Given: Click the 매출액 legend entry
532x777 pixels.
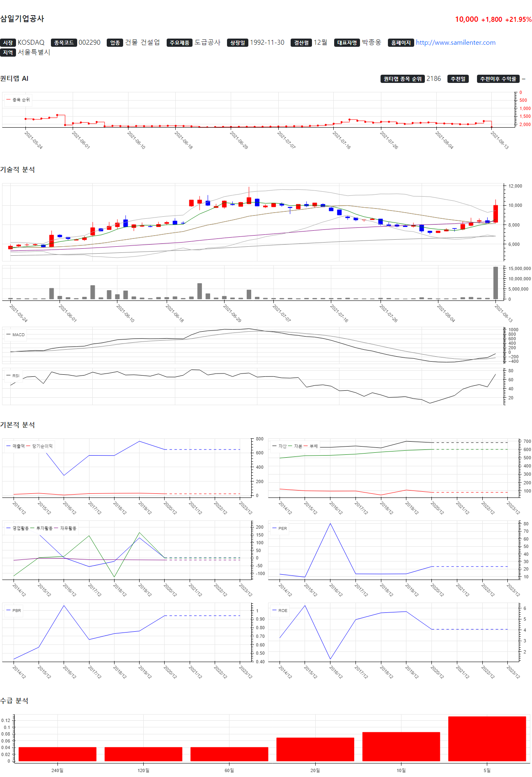Looking at the screenshot, I should pyautogui.click(x=16, y=446).
